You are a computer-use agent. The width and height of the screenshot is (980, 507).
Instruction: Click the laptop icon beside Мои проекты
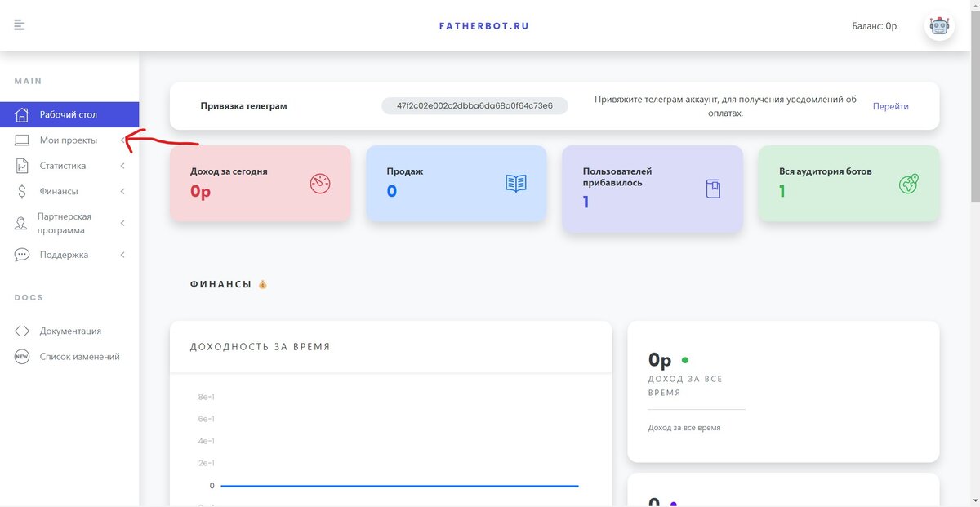(x=23, y=140)
